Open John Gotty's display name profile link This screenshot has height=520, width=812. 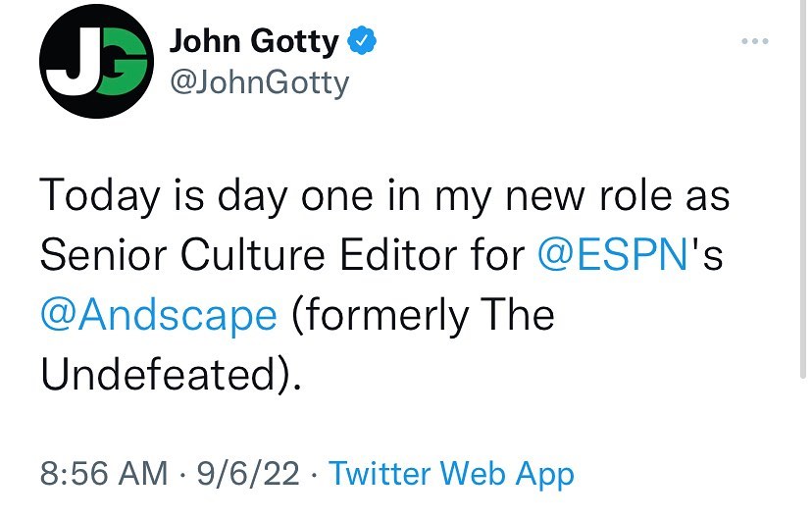(x=255, y=42)
